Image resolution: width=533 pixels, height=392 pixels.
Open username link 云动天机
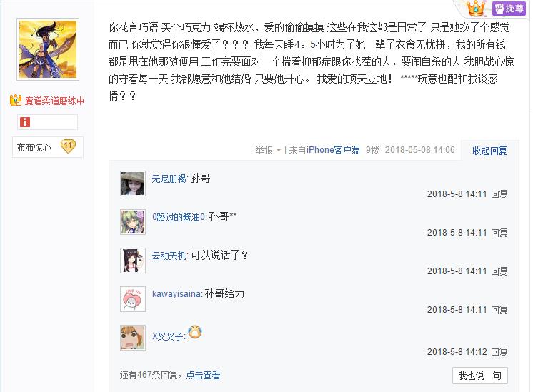pyautogui.click(x=169, y=255)
